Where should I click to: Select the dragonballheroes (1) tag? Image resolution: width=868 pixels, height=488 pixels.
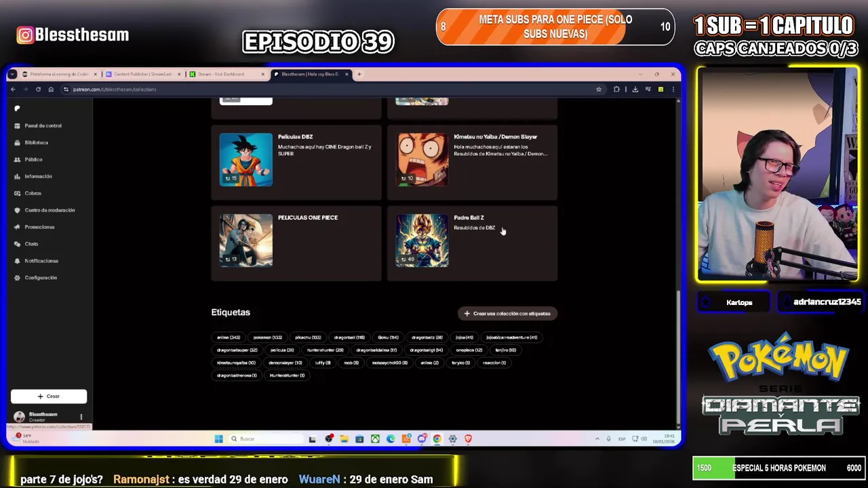tap(237, 375)
